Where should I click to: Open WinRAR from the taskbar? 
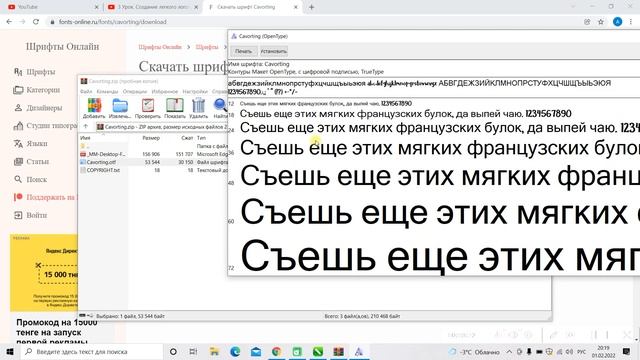point(338,351)
